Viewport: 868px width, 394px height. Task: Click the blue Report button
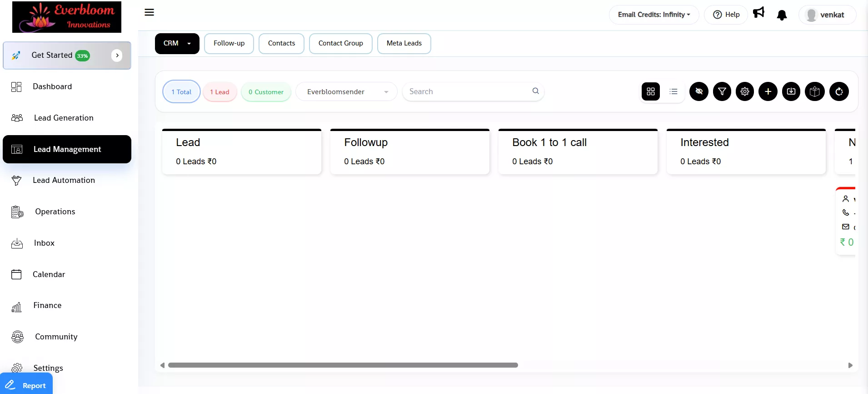[26, 385]
